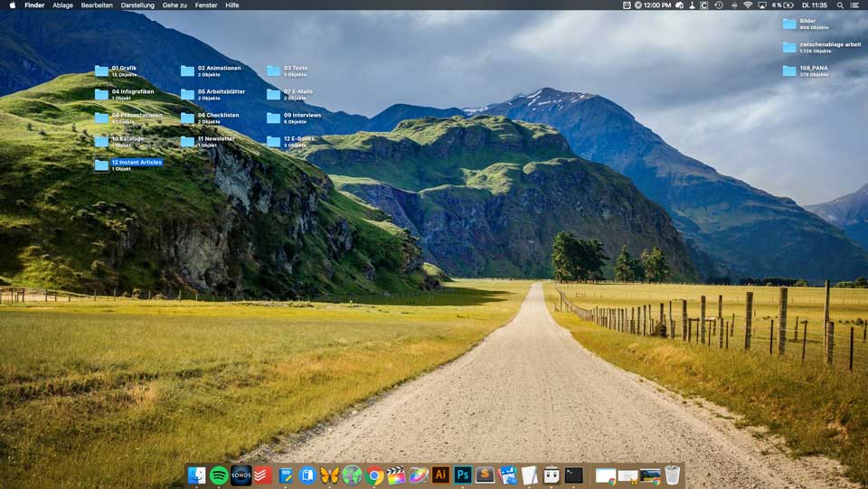The width and height of the screenshot is (868, 489).
Task: Open the blue open-book dock icon
Action: tap(307, 475)
